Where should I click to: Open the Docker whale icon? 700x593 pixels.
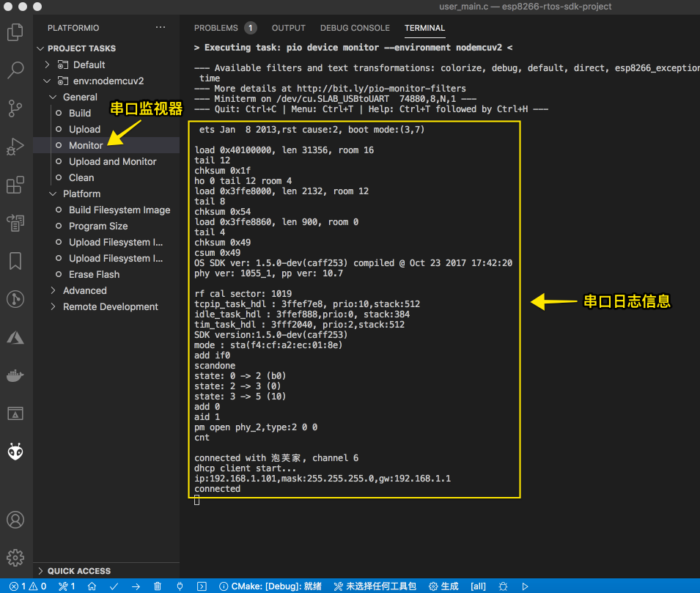click(15, 375)
